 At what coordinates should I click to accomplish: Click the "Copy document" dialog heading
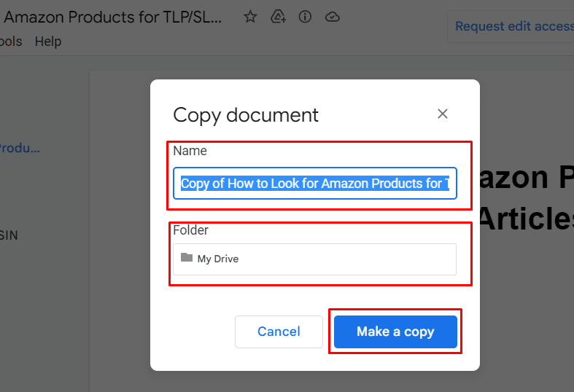click(246, 115)
